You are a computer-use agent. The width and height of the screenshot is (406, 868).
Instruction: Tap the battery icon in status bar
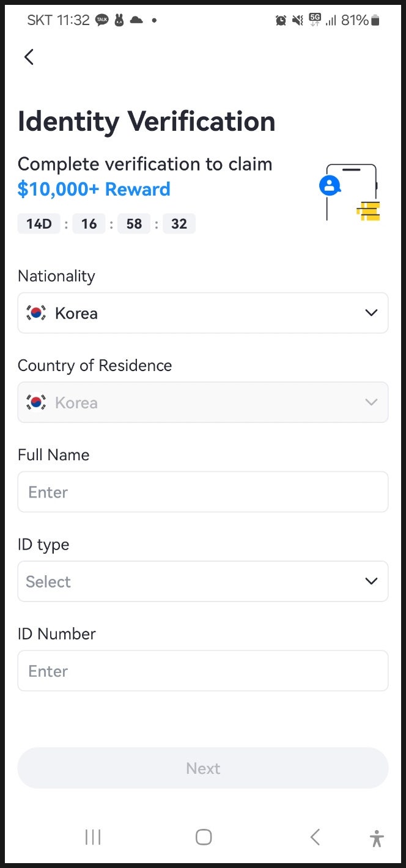point(375,20)
